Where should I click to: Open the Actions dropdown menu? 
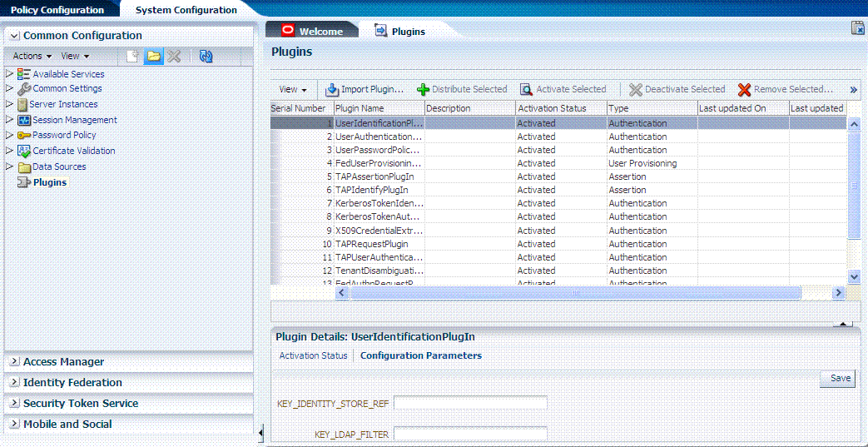pos(32,56)
